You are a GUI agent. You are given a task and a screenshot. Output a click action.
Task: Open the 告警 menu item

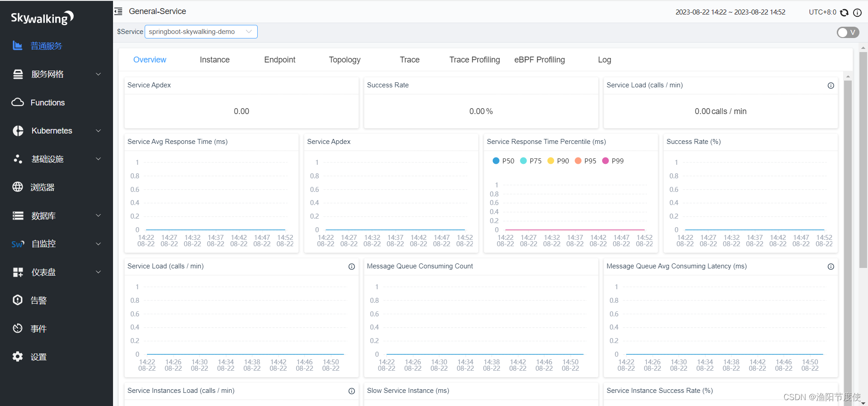(x=38, y=301)
